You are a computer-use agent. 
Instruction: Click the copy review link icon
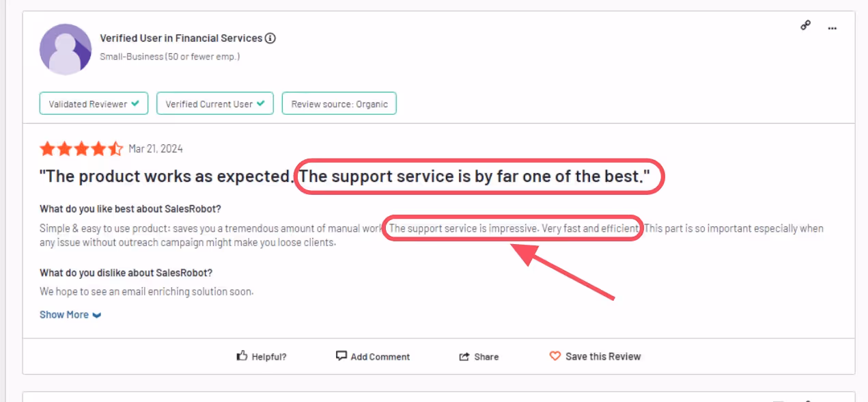click(805, 25)
